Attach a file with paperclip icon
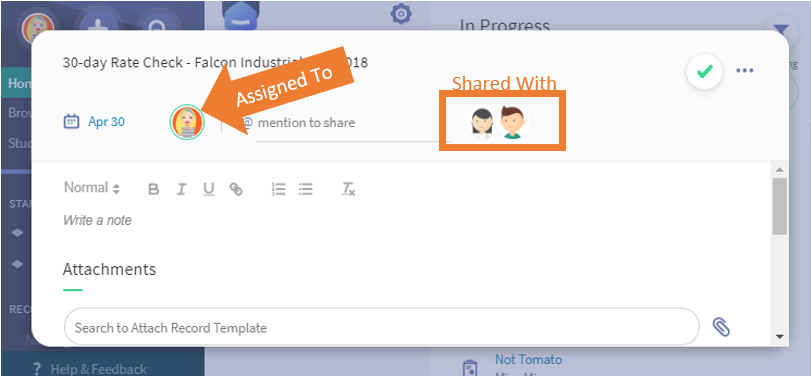811x377 pixels. tap(721, 327)
